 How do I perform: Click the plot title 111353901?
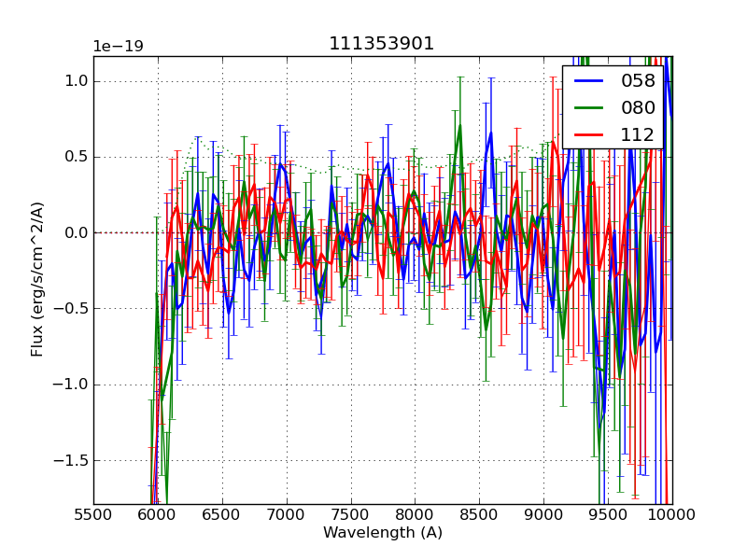click(382, 44)
